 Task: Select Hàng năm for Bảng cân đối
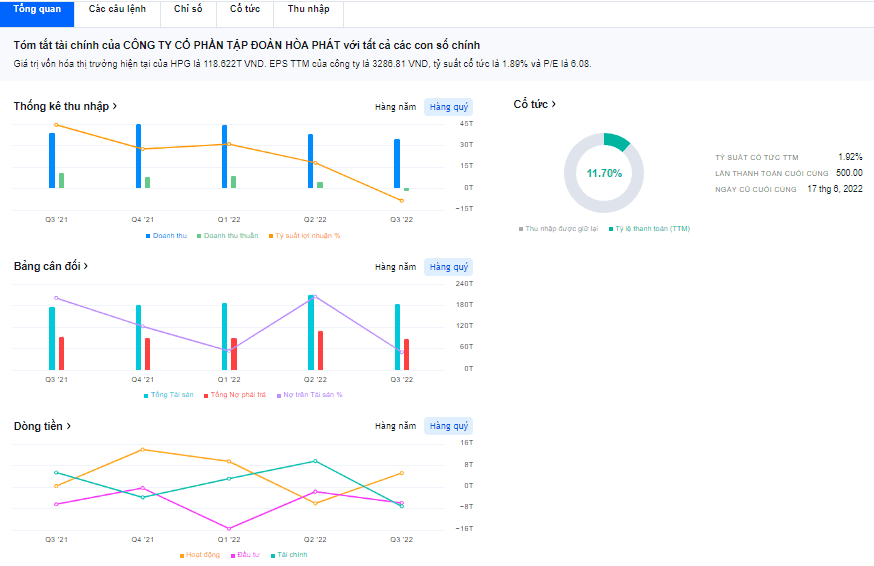[395, 267]
